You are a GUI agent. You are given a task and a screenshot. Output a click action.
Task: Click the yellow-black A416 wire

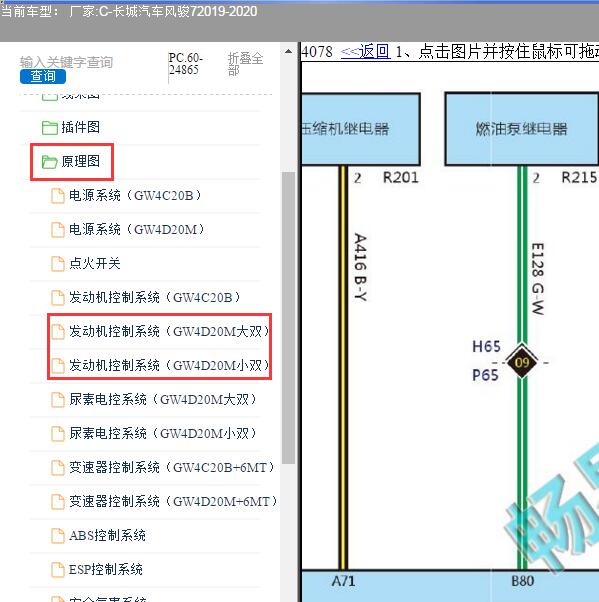coord(343,368)
